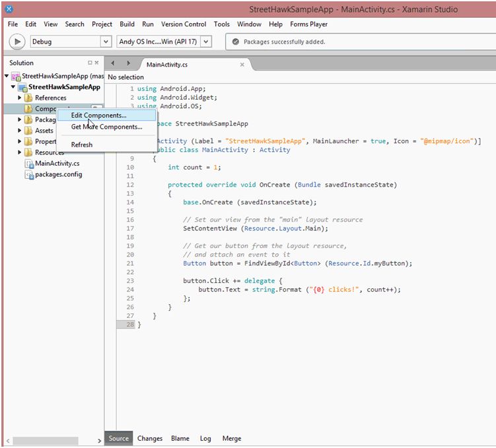Image resolution: width=496 pixels, height=448 pixels.
Task: Switch to the Changes tab
Action: (x=150, y=438)
